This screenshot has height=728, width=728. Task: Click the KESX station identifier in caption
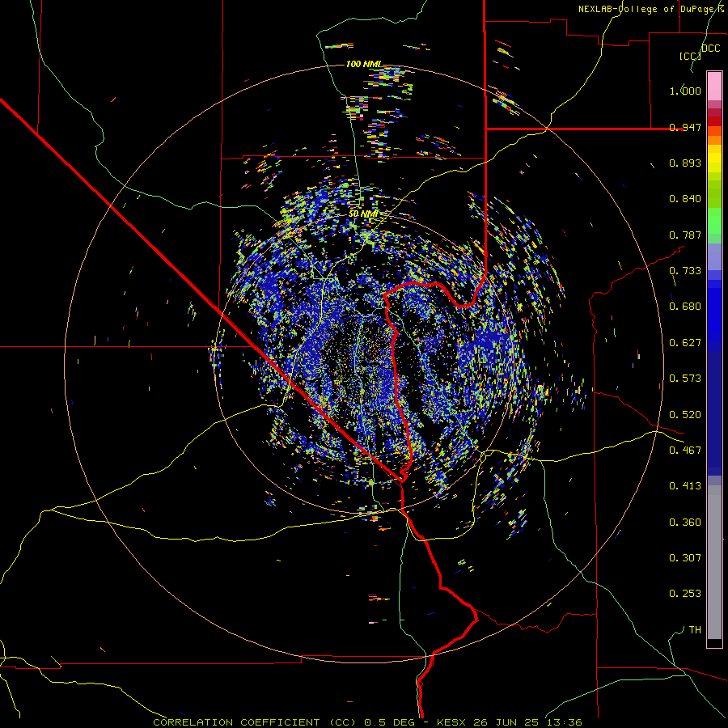453,722
